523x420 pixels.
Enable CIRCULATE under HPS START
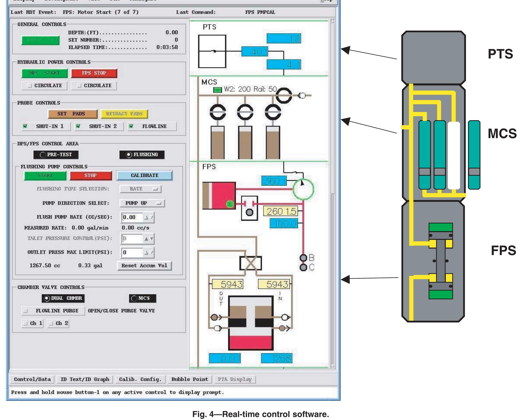coord(30,86)
